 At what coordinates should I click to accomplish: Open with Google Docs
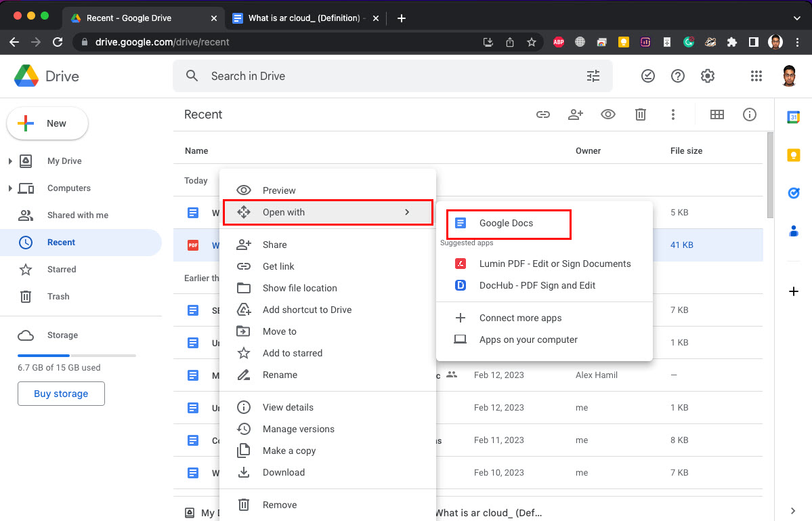point(544,223)
